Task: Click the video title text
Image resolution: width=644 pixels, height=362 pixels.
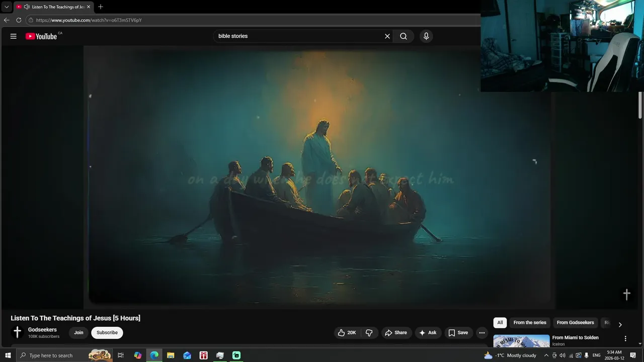Action: [75, 318]
